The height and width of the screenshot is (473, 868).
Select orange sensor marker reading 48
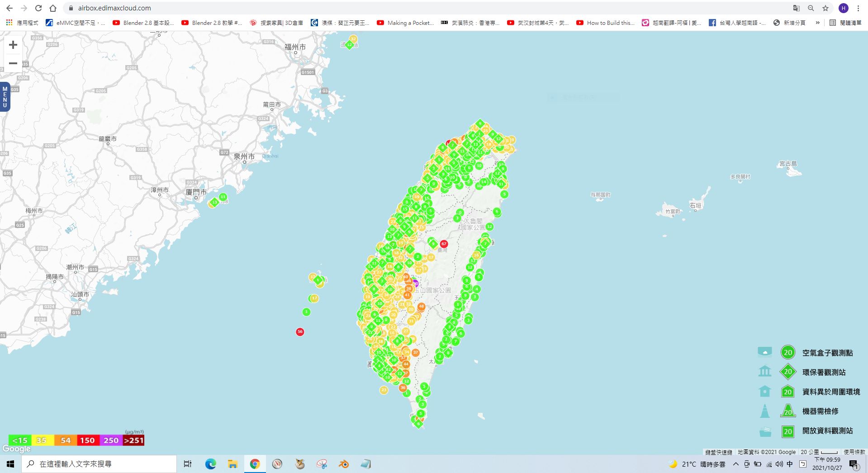422,307
